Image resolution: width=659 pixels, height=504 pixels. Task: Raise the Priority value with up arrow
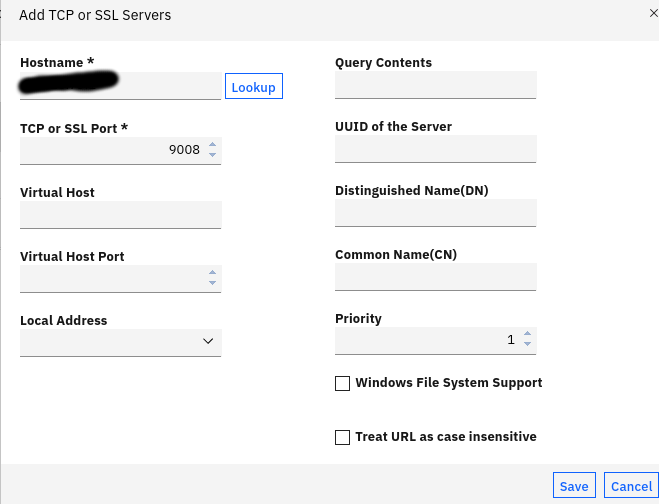tap(528, 334)
